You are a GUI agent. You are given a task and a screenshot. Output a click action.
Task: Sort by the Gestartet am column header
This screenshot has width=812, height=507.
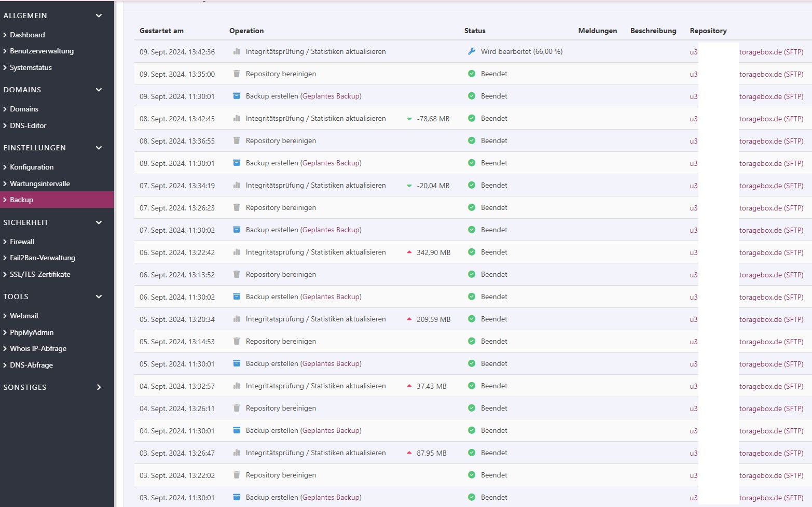pyautogui.click(x=161, y=31)
